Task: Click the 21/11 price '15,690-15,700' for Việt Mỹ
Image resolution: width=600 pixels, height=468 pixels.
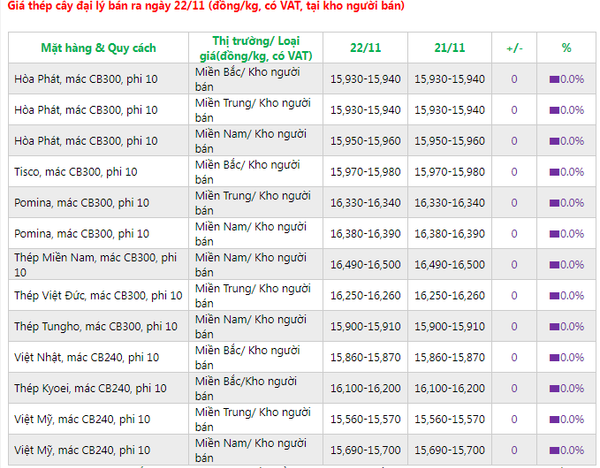Action: (x=450, y=450)
